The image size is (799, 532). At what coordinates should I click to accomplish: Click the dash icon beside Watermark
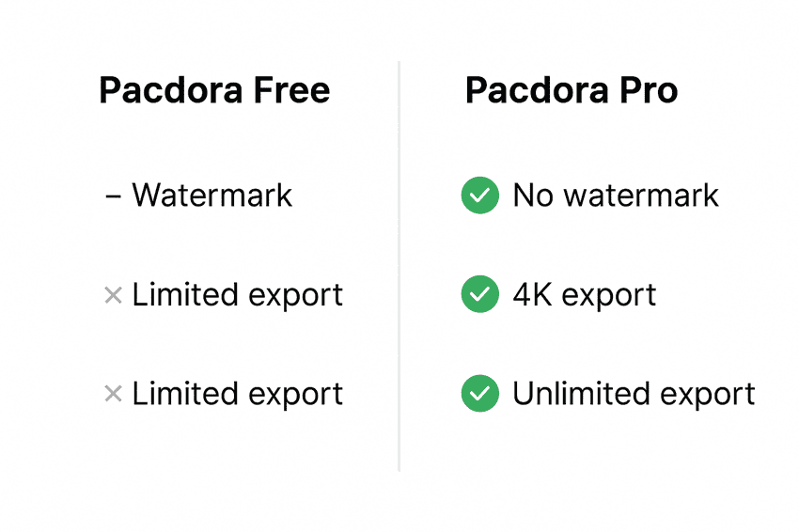click(x=114, y=196)
